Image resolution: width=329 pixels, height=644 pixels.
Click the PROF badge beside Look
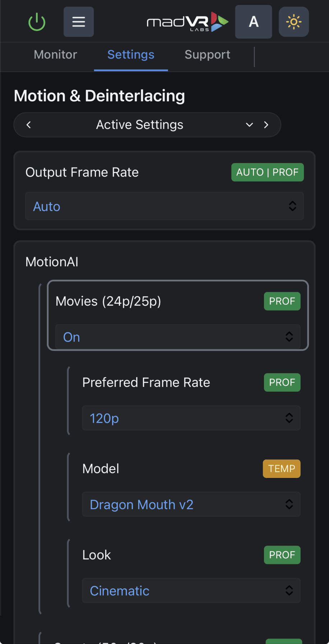click(282, 555)
